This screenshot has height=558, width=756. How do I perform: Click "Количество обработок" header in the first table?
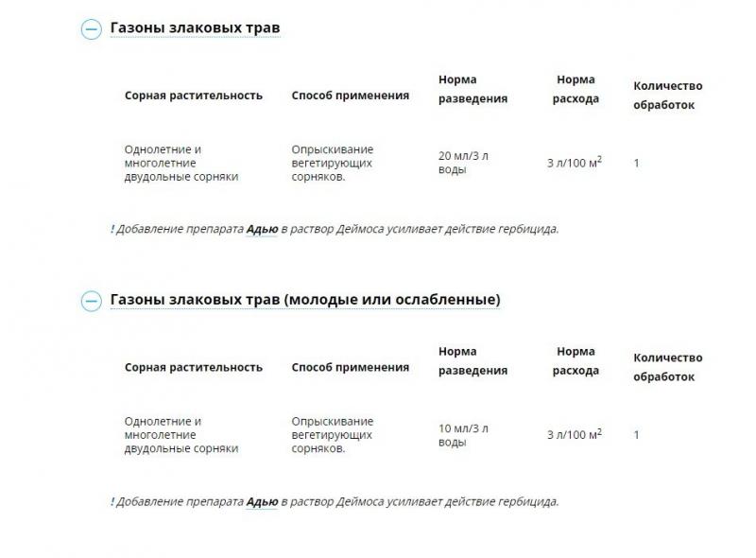tap(667, 96)
